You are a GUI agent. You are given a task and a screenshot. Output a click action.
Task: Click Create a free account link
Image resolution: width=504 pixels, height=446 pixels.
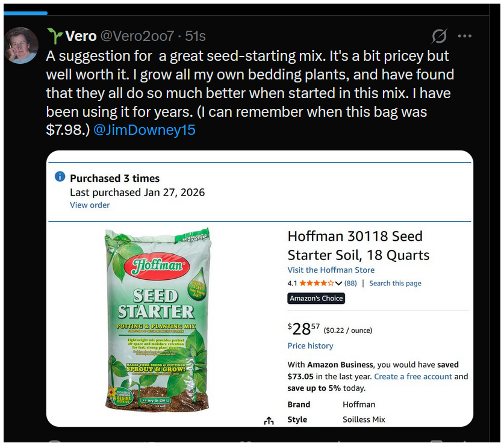point(412,377)
